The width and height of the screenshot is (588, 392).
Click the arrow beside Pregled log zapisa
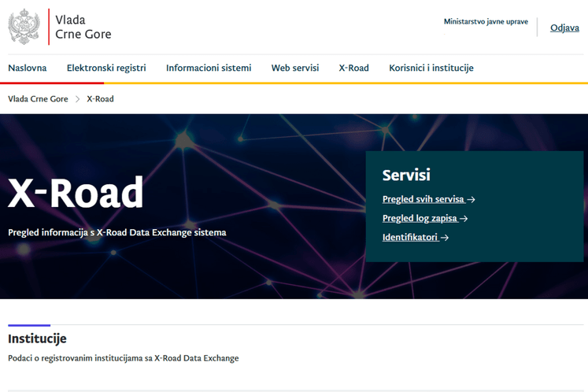click(x=464, y=219)
